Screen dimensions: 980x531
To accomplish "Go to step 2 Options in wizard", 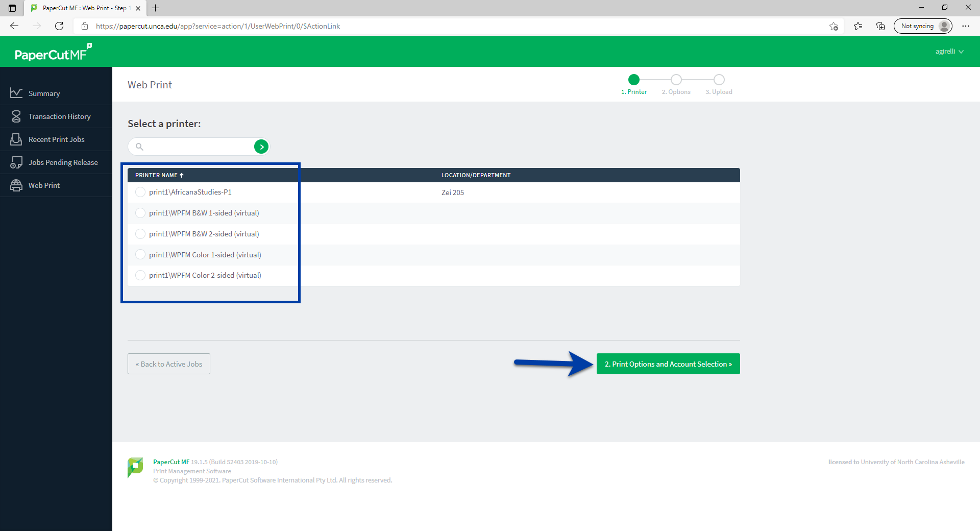I will (x=676, y=80).
